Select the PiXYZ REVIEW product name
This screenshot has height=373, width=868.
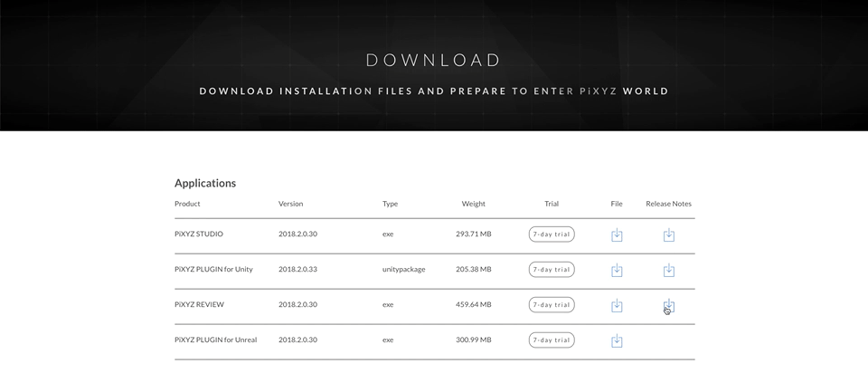point(198,304)
